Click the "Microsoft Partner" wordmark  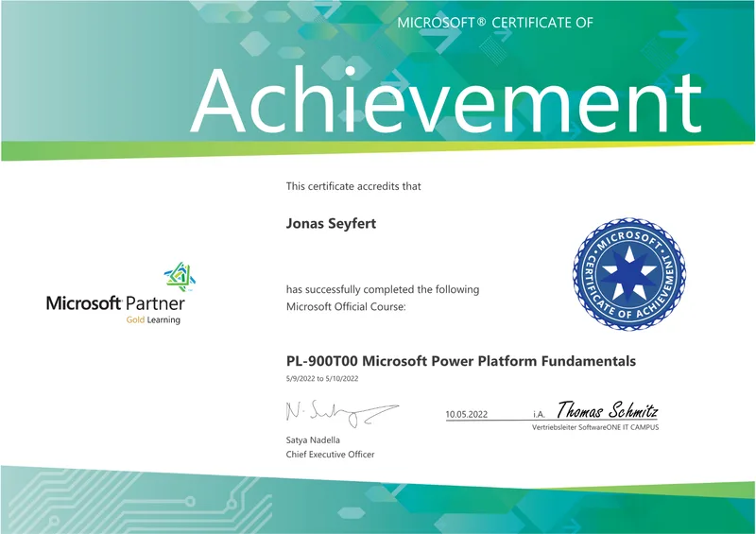tap(115, 303)
